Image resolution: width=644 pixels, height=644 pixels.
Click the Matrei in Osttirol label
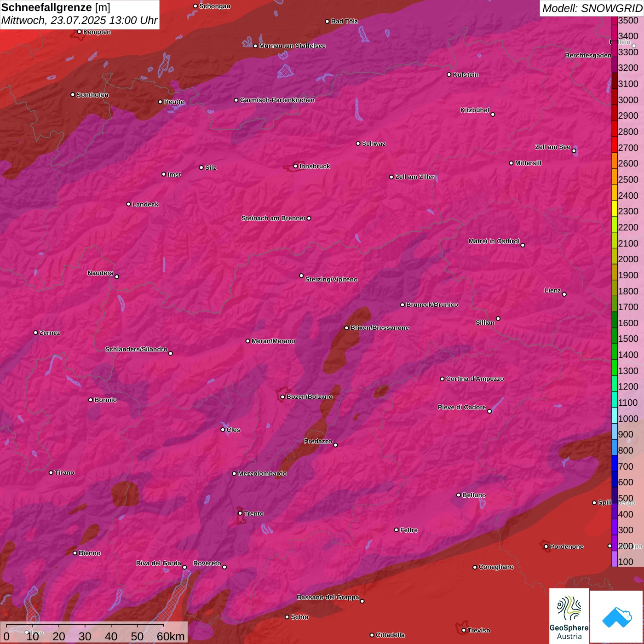pyautogui.click(x=494, y=241)
